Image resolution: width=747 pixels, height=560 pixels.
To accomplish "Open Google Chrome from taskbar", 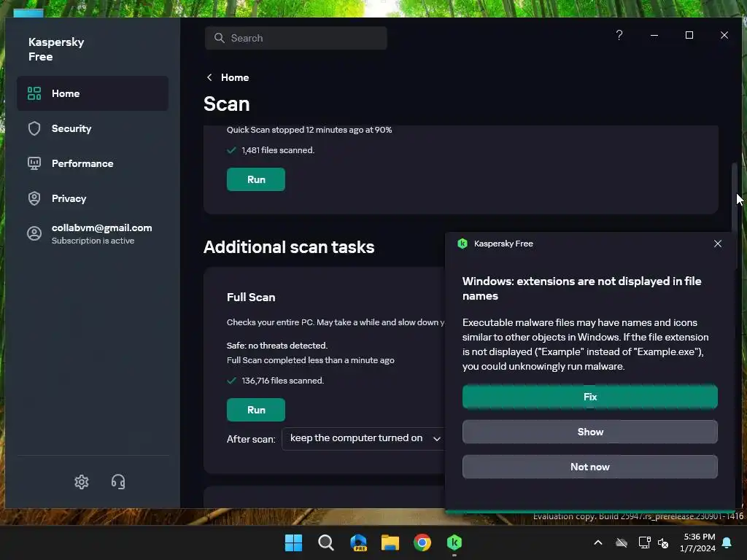I will pyautogui.click(x=422, y=542).
